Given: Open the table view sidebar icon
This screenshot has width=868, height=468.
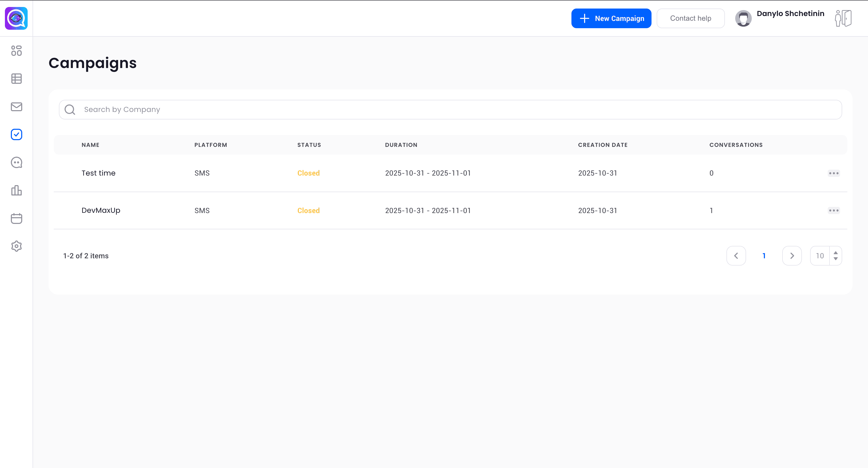Looking at the screenshot, I should 16,79.
